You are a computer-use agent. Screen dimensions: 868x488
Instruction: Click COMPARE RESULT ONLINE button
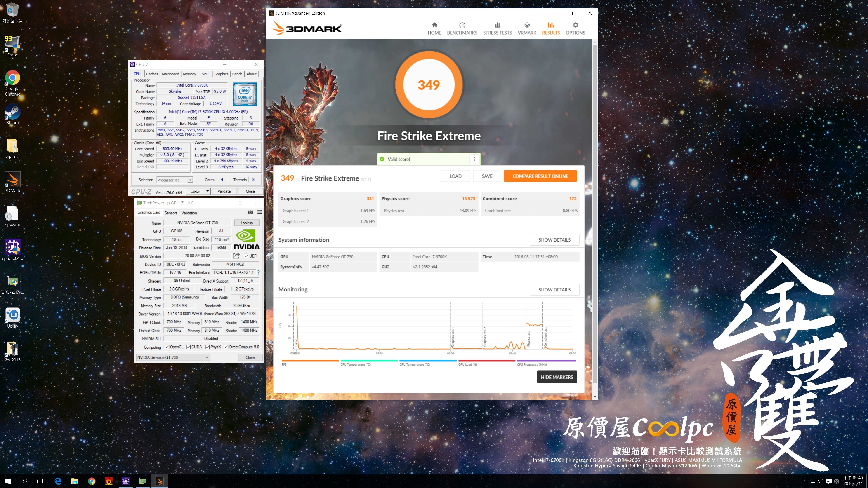point(540,176)
